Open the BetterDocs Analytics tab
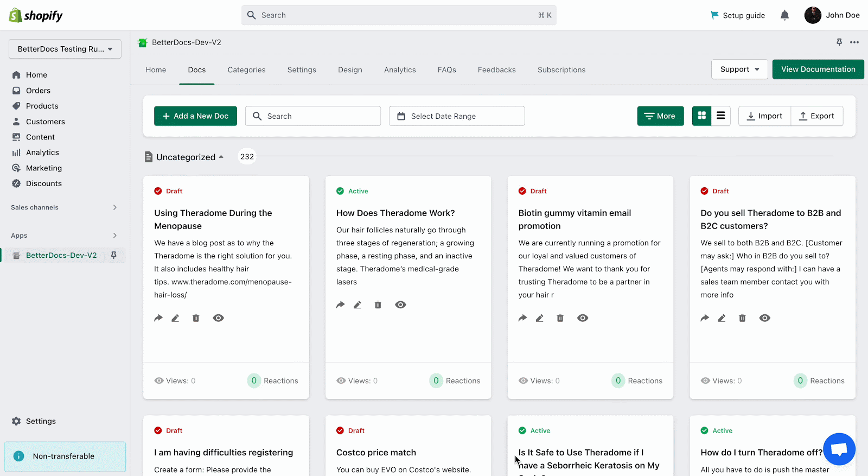The width and height of the screenshot is (868, 476). coord(400,70)
